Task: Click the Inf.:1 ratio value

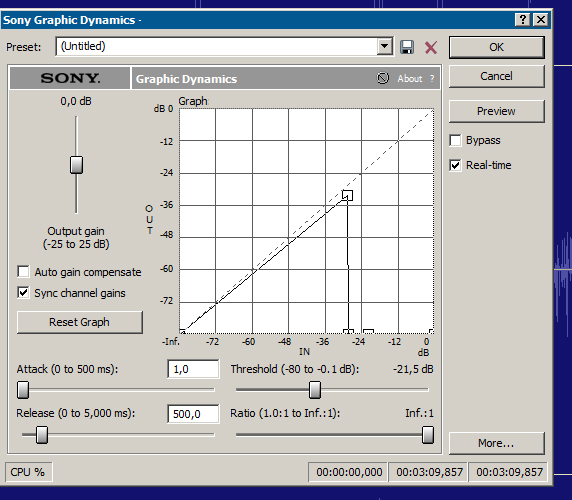Action: coord(419,413)
